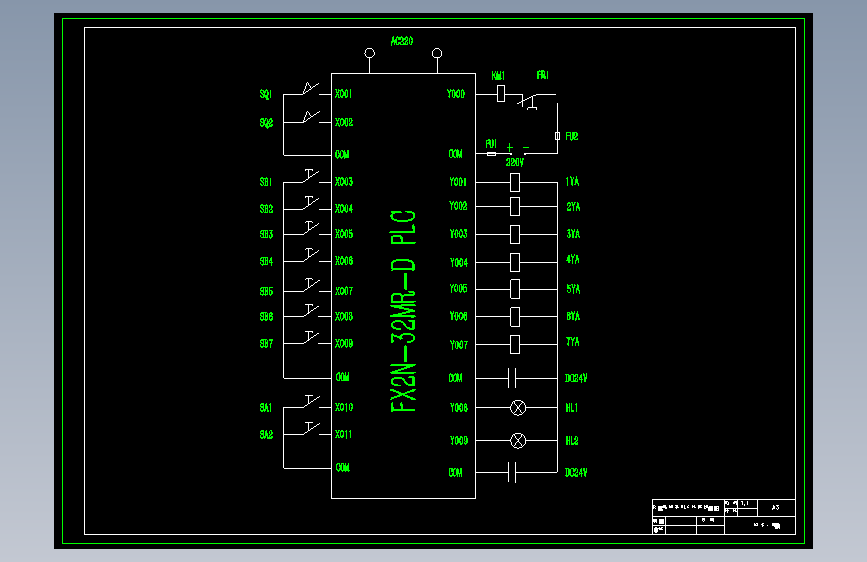Select the HL1 text label
The width and height of the screenshot is (867, 562).
[572, 408]
